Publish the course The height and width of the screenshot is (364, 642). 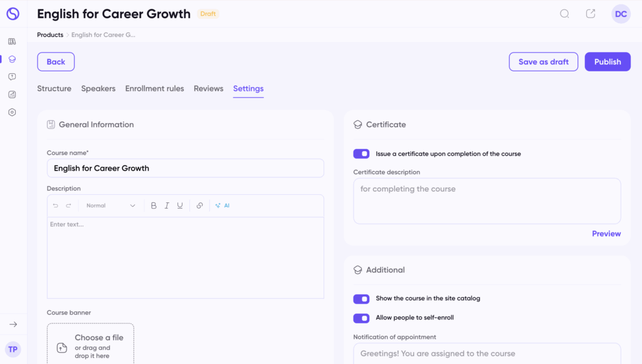[x=607, y=62]
